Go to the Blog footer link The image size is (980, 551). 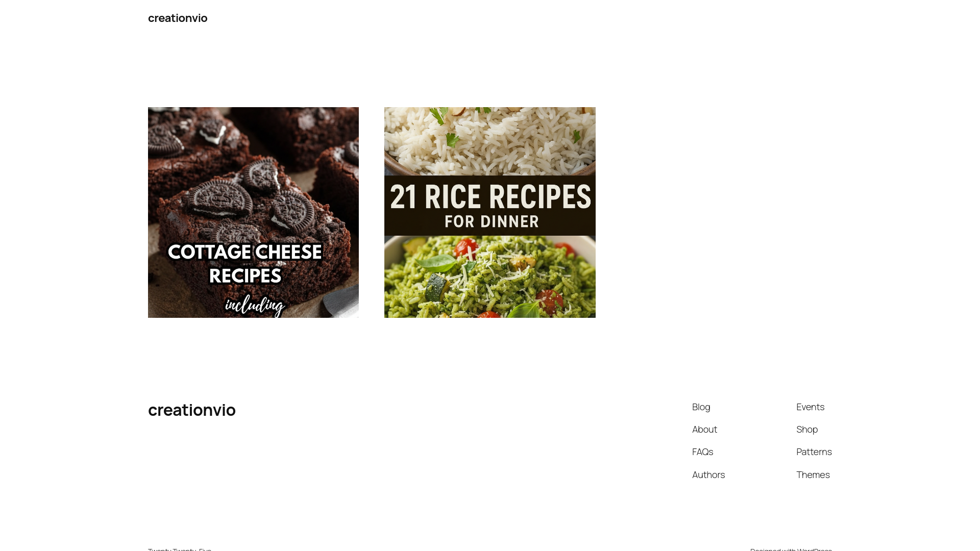point(701,407)
